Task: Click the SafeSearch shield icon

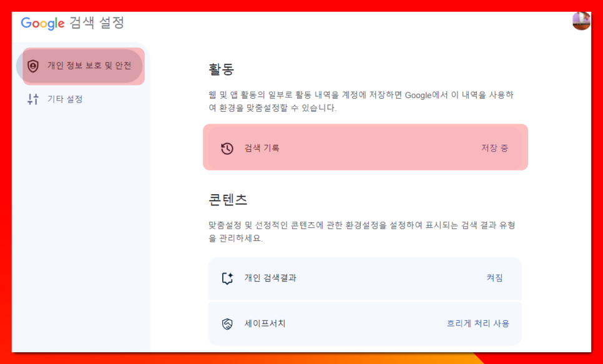Action: click(x=227, y=324)
